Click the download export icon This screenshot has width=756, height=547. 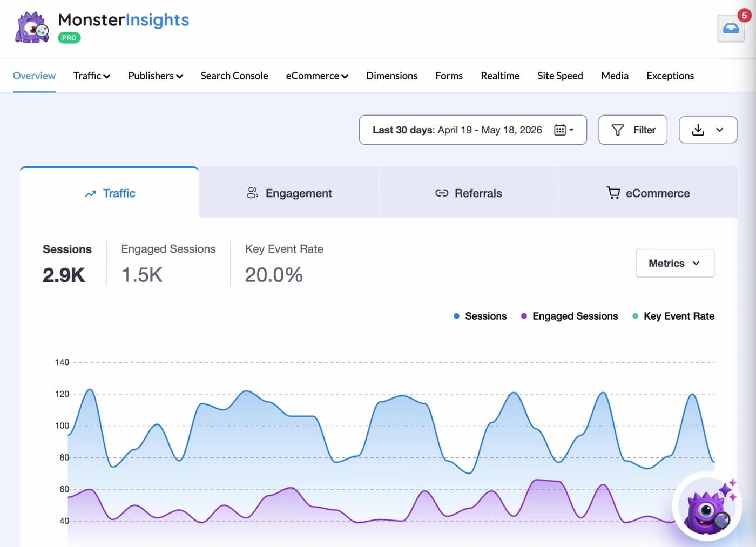pyautogui.click(x=698, y=130)
